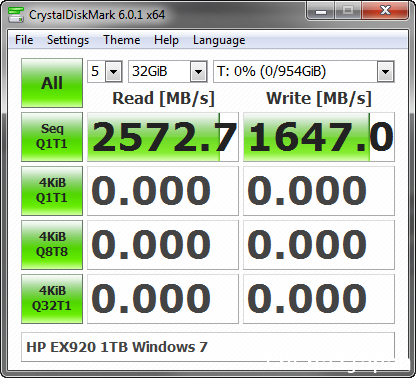This screenshot has height=378, width=416.
Task: Click the HP EX920 1TB comment field
Action: click(208, 347)
